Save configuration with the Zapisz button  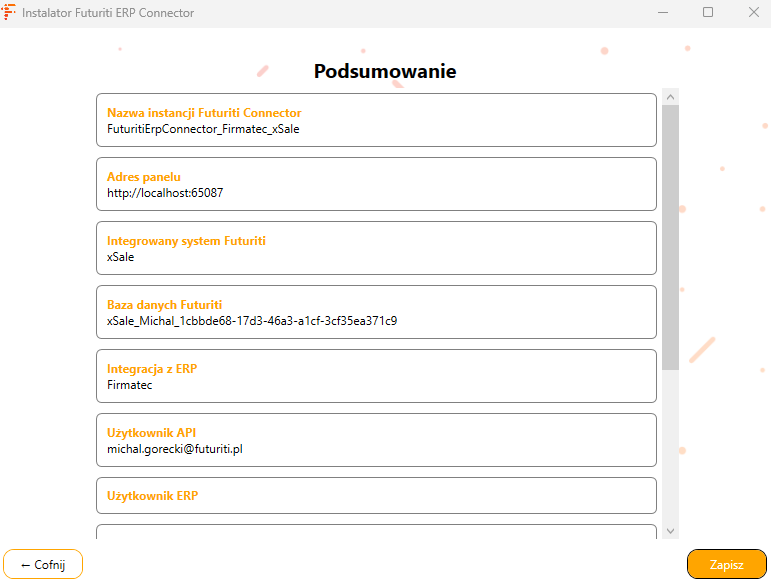tap(726, 564)
